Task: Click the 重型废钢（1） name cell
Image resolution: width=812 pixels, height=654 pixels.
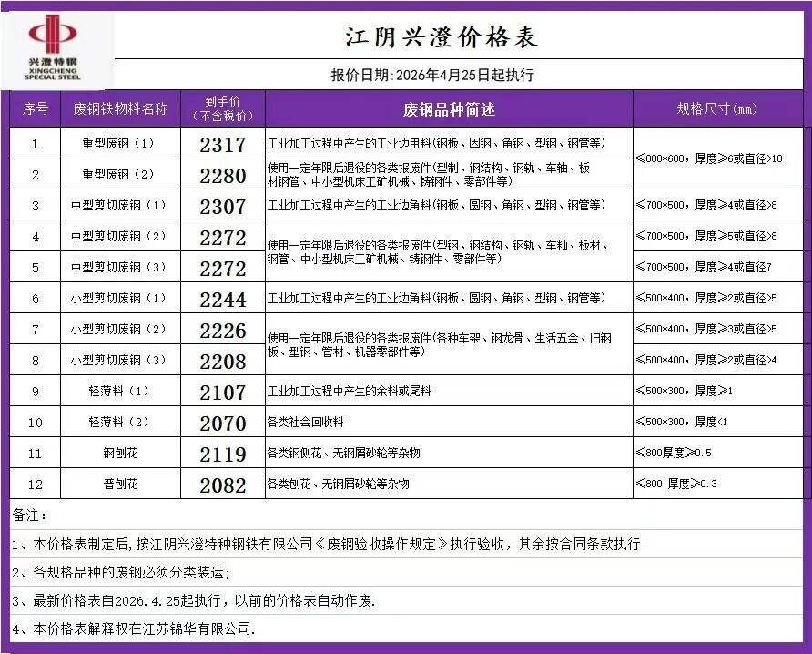Action: click(x=120, y=144)
